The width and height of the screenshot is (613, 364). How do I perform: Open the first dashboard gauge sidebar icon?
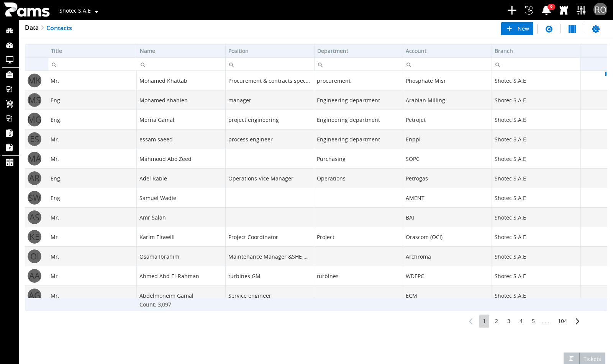click(x=10, y=31)
